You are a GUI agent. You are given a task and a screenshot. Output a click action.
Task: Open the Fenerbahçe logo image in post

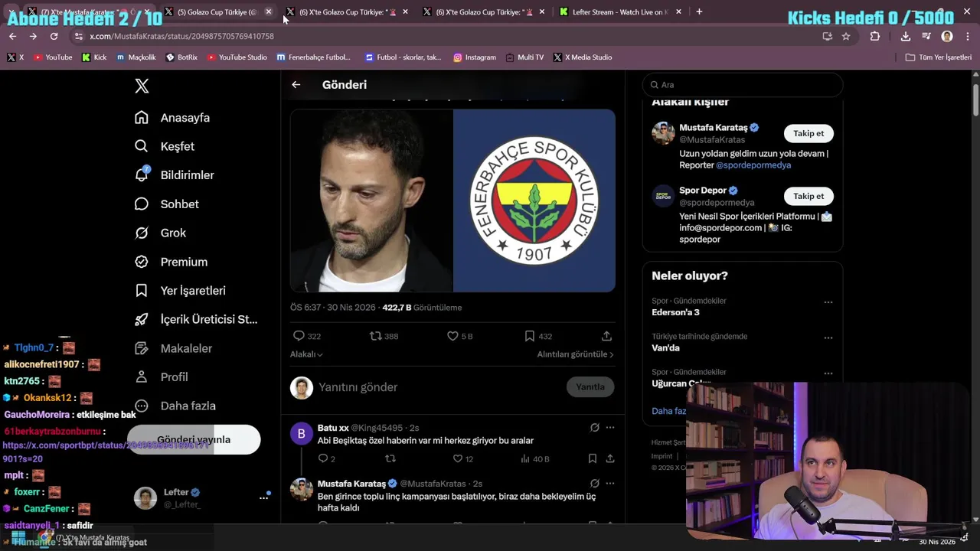[x=534, y=201]
